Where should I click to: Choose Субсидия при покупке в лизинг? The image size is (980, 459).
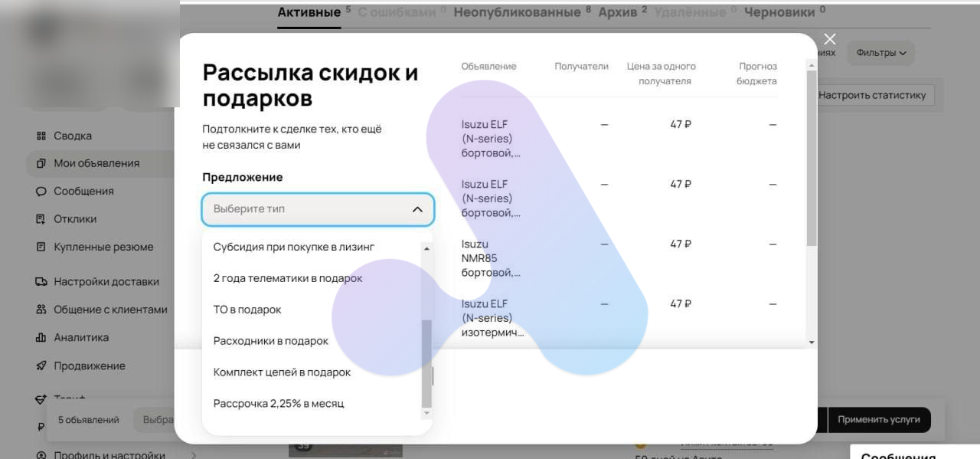coord(294,247)
